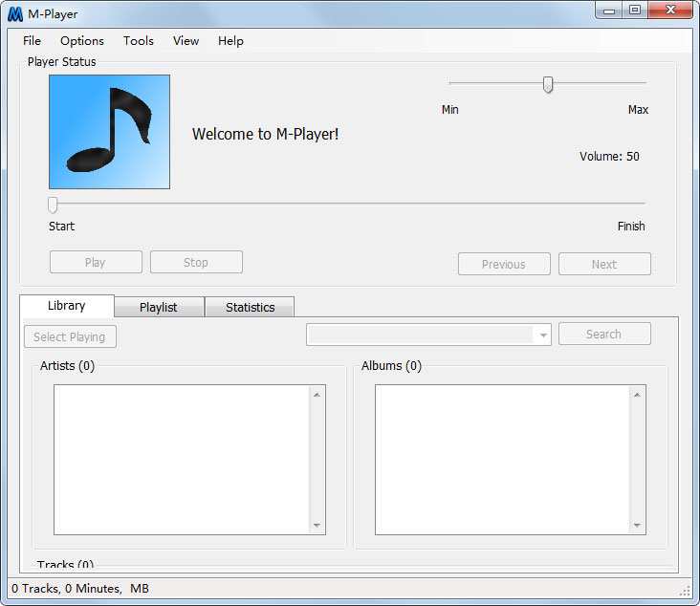The image size is (700, 606).
Task: Click the Search button
Action: click(604, 334)
